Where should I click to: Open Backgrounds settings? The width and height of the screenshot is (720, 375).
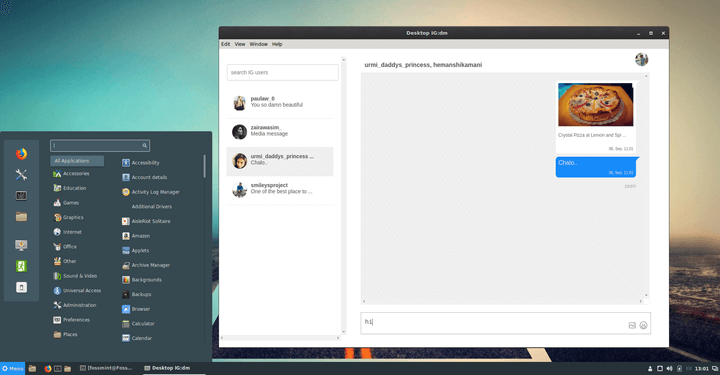point(142,280)
